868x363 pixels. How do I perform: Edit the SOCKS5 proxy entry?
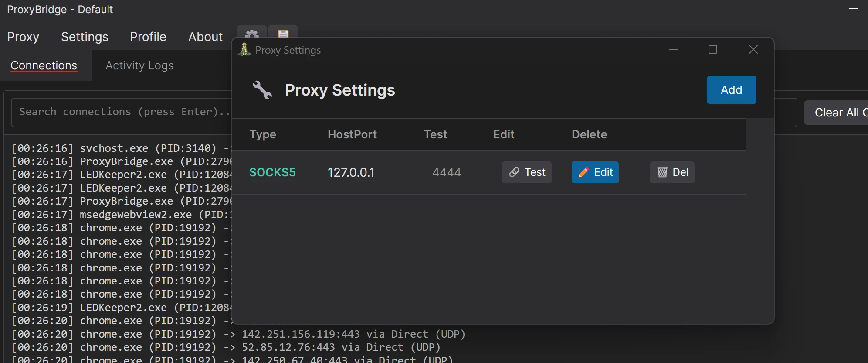(595, 172)
